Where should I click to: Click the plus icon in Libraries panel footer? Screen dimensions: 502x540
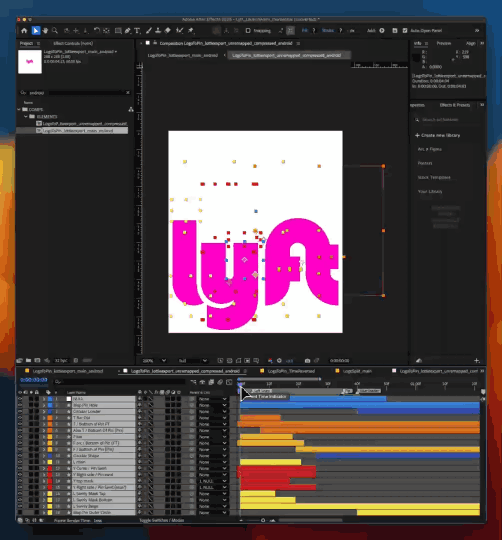477,361
